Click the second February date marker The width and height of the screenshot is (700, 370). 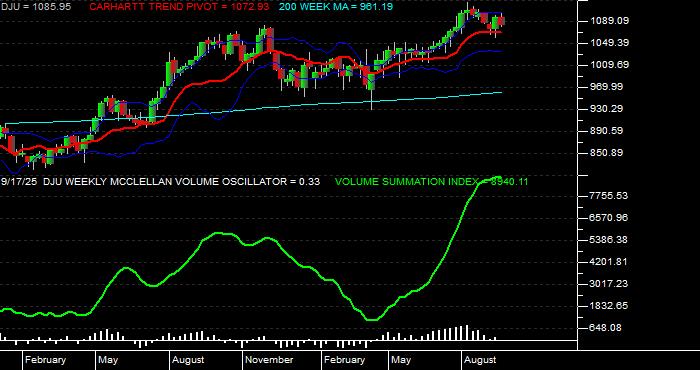344,360
